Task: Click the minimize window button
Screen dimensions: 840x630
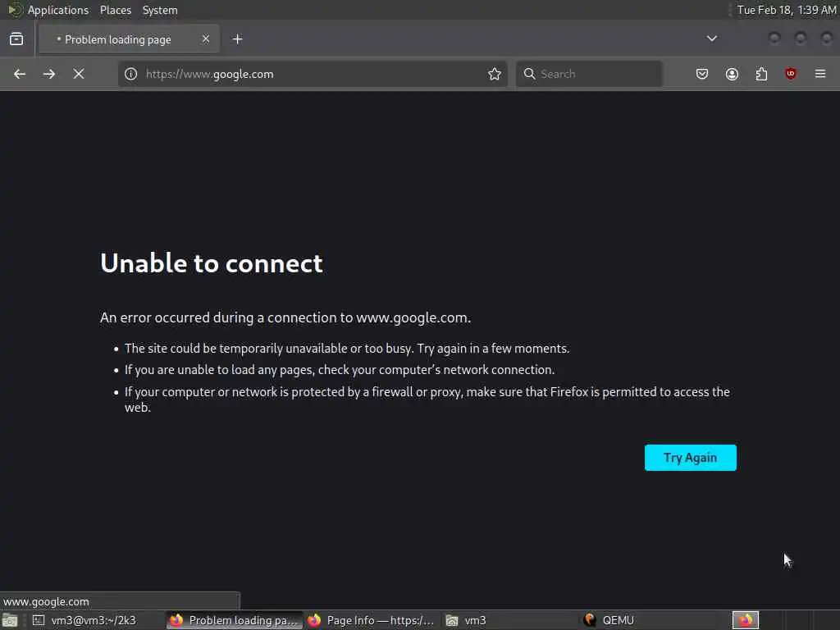Action: point(774,39)
